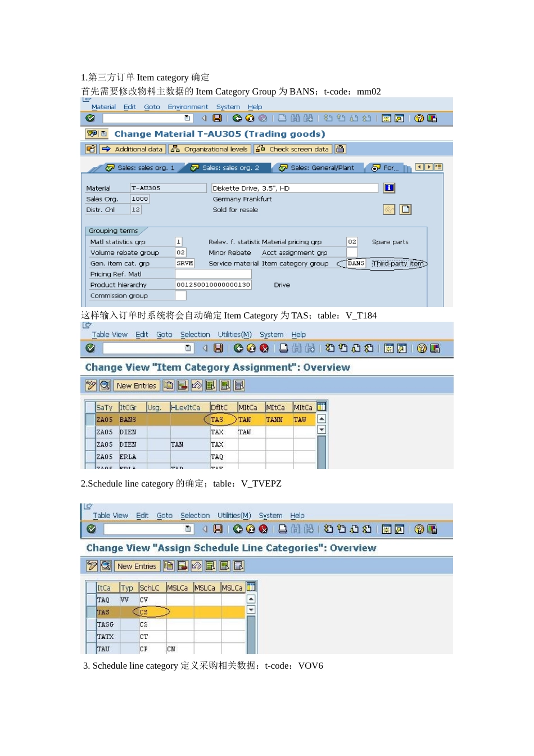The width and height of the screenshot is (534, 756).
Task: Select the TAS row selector in schedule line table
Action: tap(91, 612)
